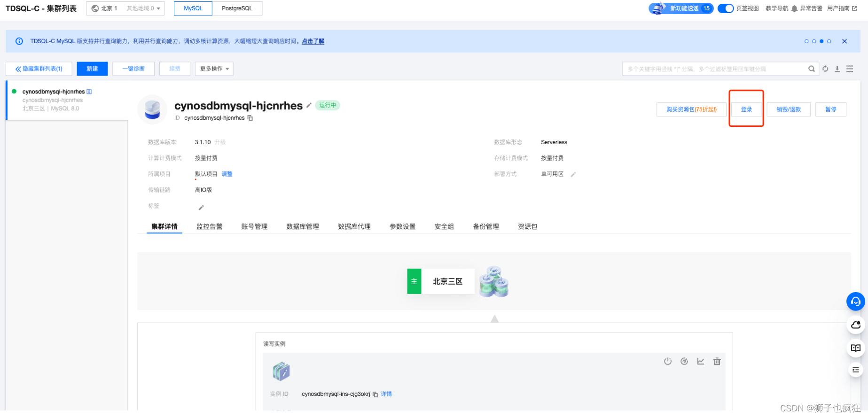Image resolution: width=868 pixels, height=417 pixels.
Task: Click the 登录 button
Action: [x=746, y=109]
